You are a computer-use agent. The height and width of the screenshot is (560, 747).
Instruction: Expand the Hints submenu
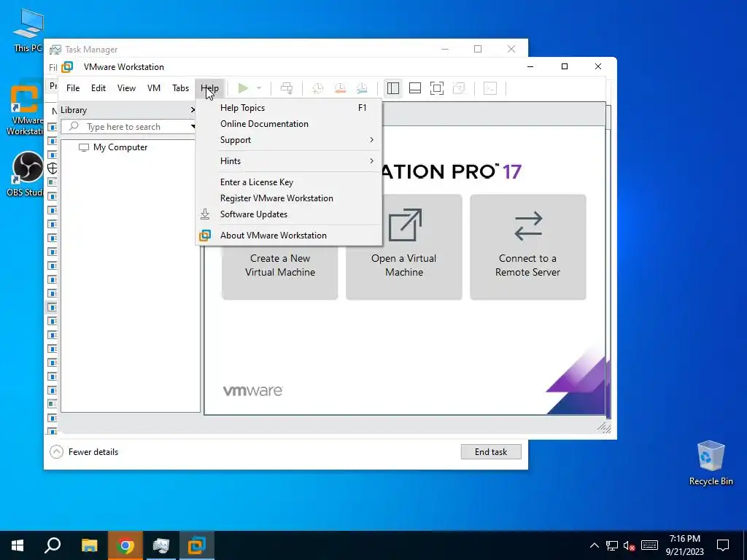click(289, 161)
